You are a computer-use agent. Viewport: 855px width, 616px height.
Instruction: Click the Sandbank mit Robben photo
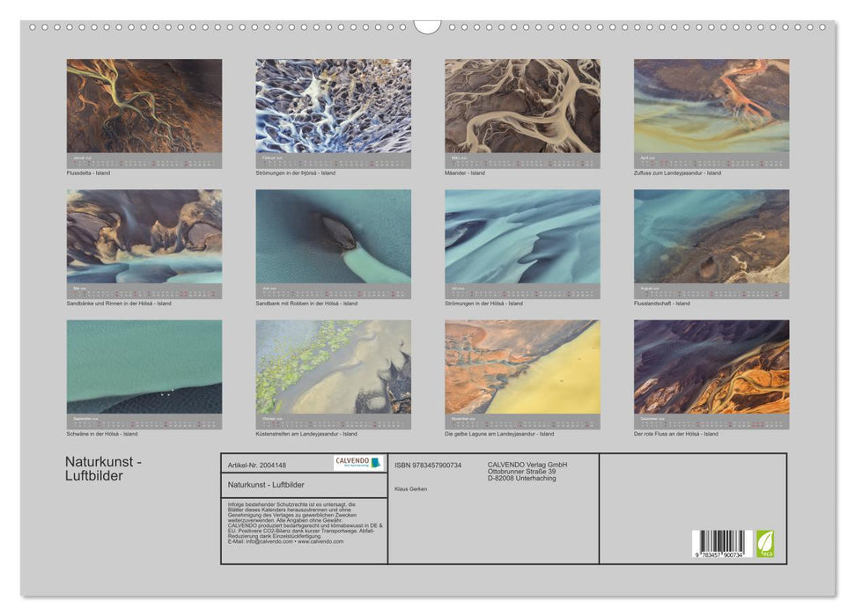point(333,237)
